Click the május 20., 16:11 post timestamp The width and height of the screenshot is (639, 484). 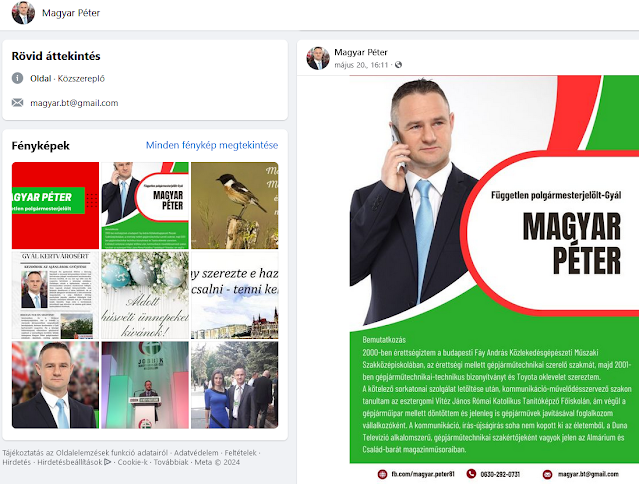(361, 65)
